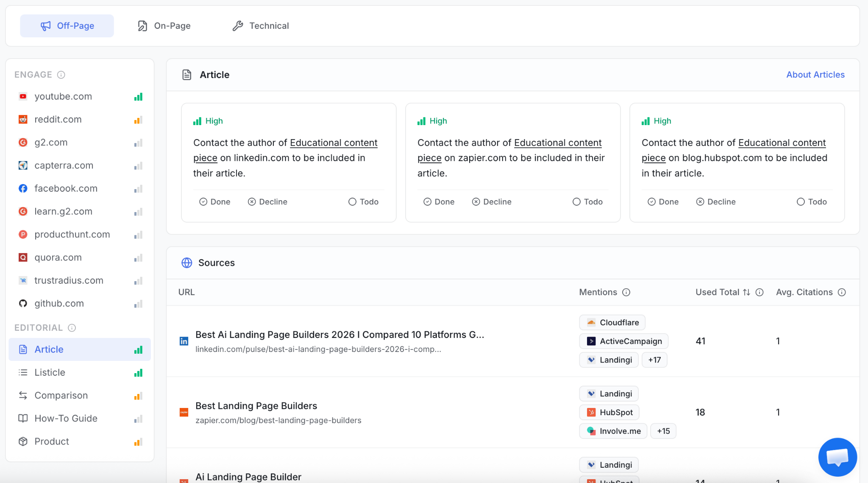The height and width of the screenshot is (483, 868).
Task: Open the Ai Landing Page Builder article
Action: pos(248,477)
